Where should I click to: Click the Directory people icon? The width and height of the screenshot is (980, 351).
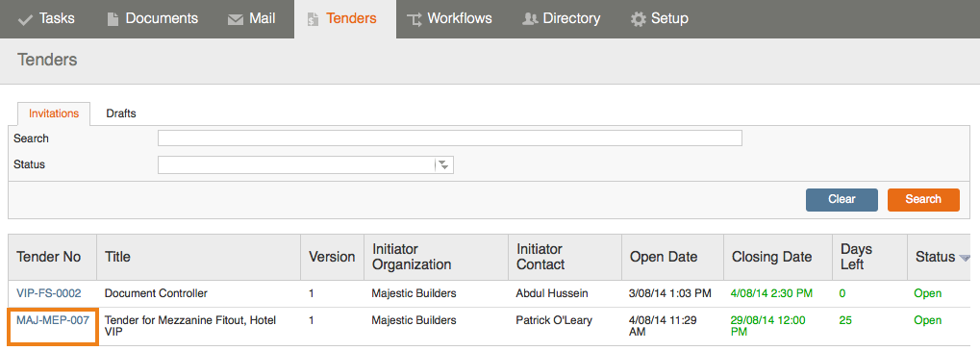click(530, 19)
